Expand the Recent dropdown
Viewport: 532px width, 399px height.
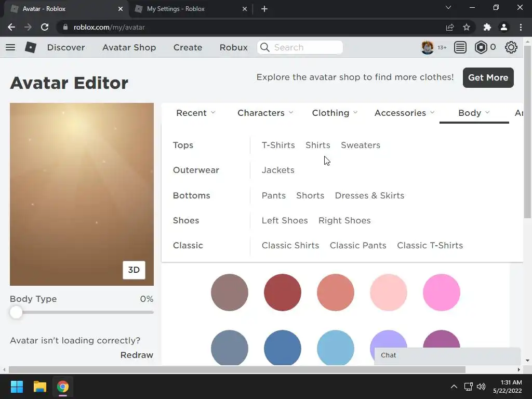pos(195,113)
